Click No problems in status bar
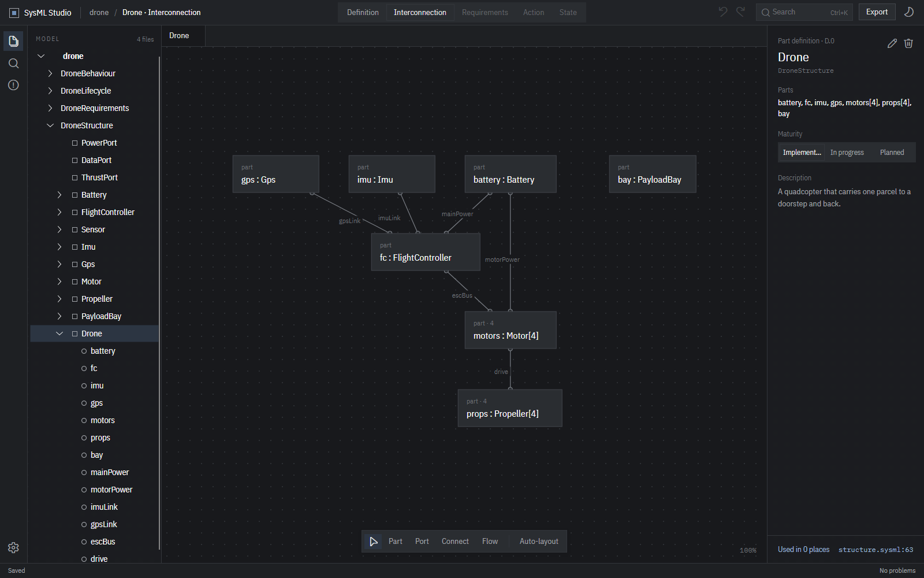 click(x=897, y=570)
